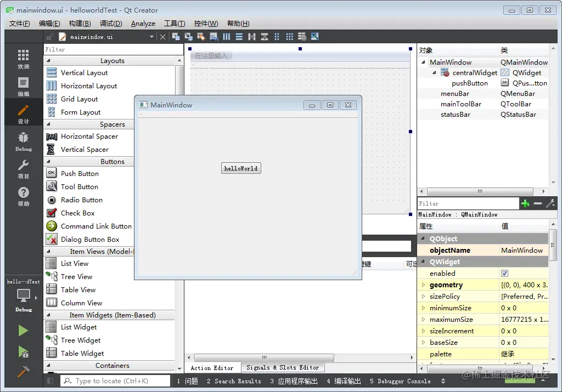
Task: Select the Check Box widget in list
Action: (x=78, y=213)
